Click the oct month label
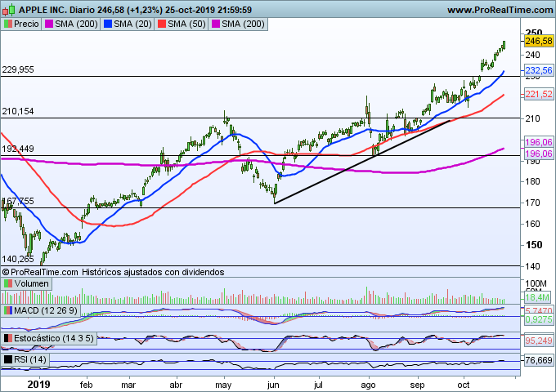Screen dimensions: 556x392 [464, 385]
